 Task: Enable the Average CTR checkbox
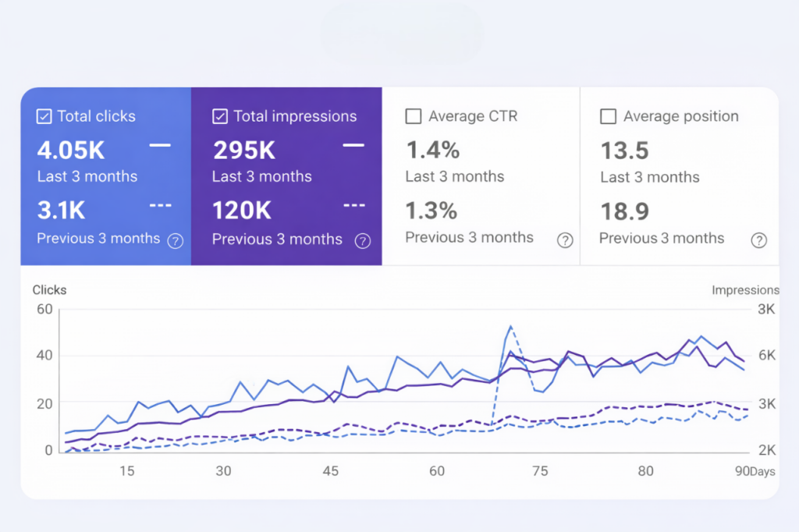point(414,116)
